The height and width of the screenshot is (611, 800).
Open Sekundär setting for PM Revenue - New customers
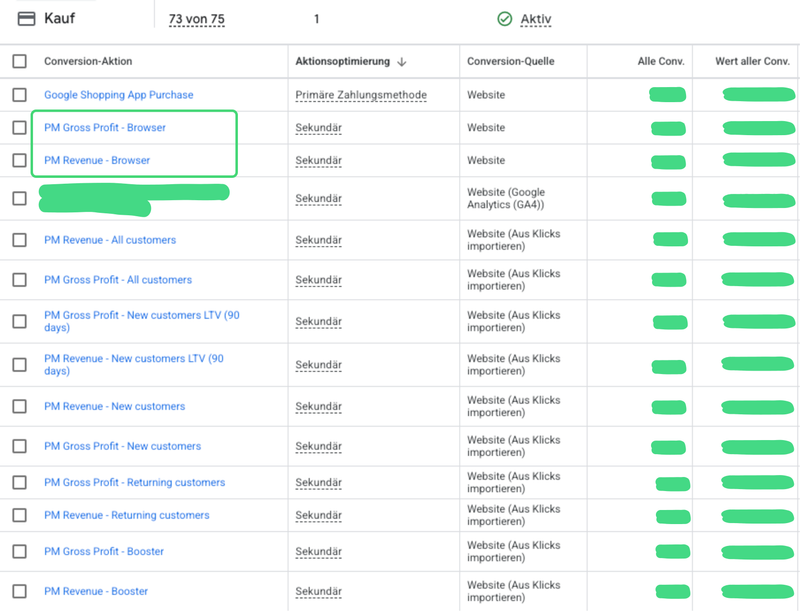[318, 406]
